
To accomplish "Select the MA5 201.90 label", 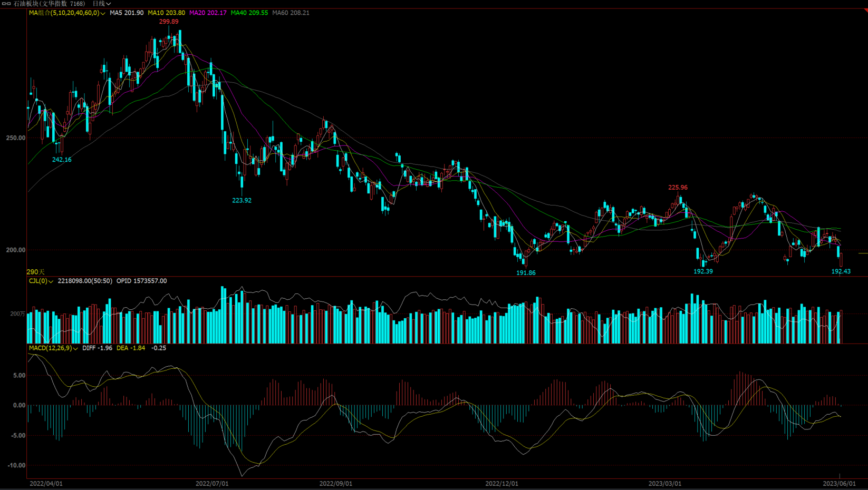I will (x=127, y=13).
